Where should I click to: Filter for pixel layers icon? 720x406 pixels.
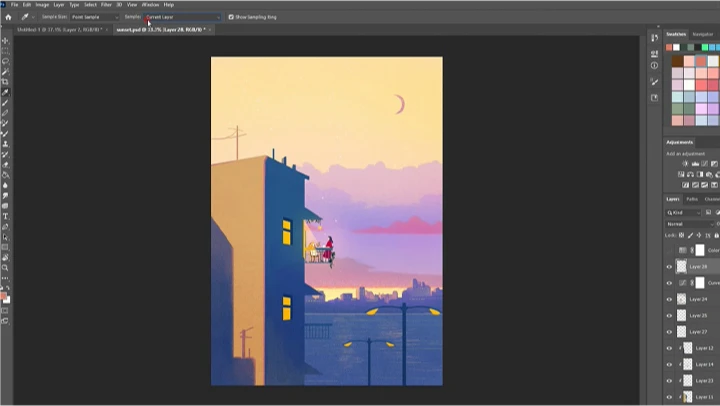(708, 212)
